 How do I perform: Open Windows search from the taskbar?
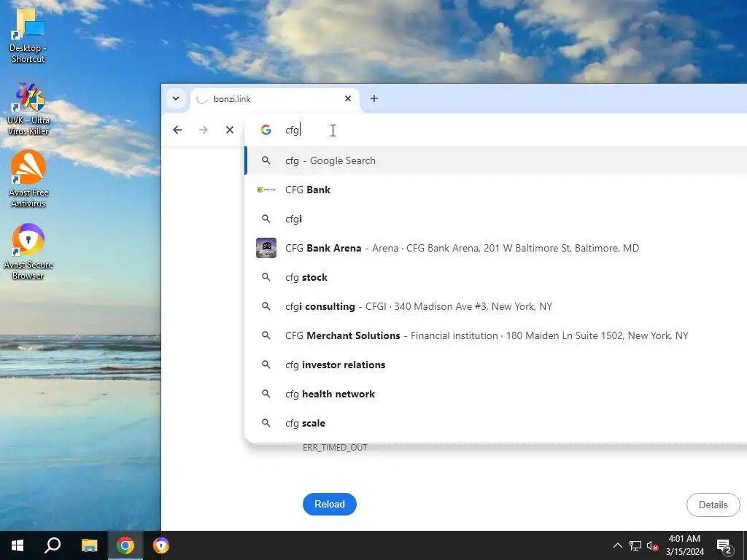point(53,545)
